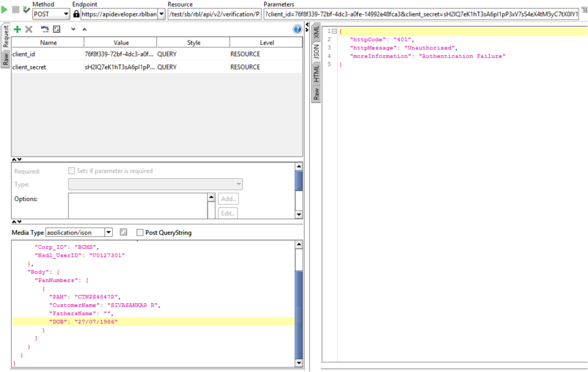
Task: Click the left-pointing arrow on the request/response divider
Action: coord(307,25)
